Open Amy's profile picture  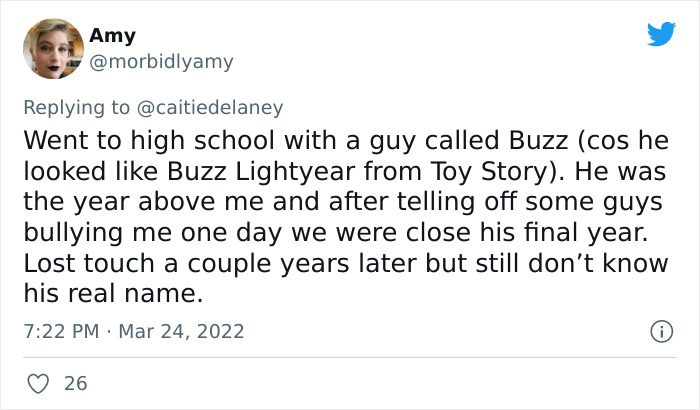(x=52, y=48)
